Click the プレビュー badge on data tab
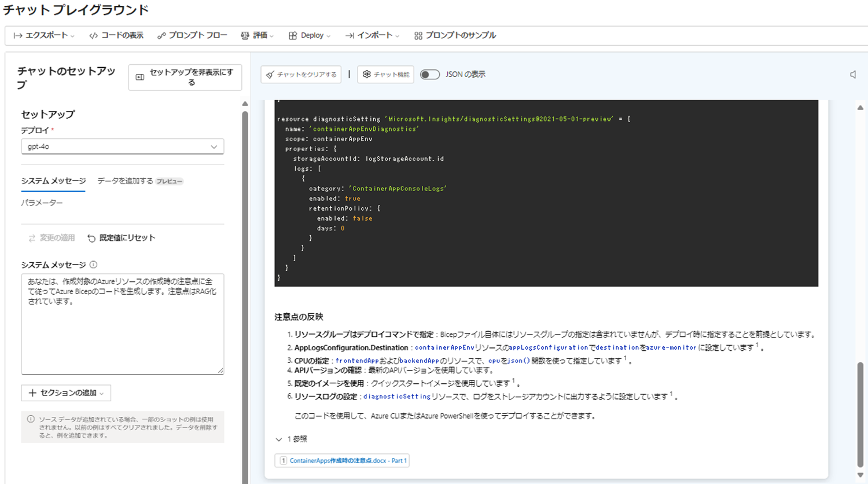The width and height of the screenshot is (868, 484). point(170,182)
